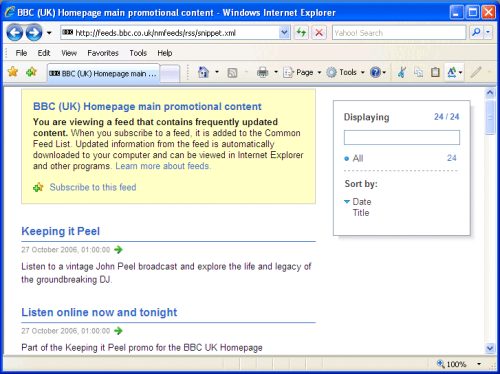Open the BBC feed title link

coord(147,107)
